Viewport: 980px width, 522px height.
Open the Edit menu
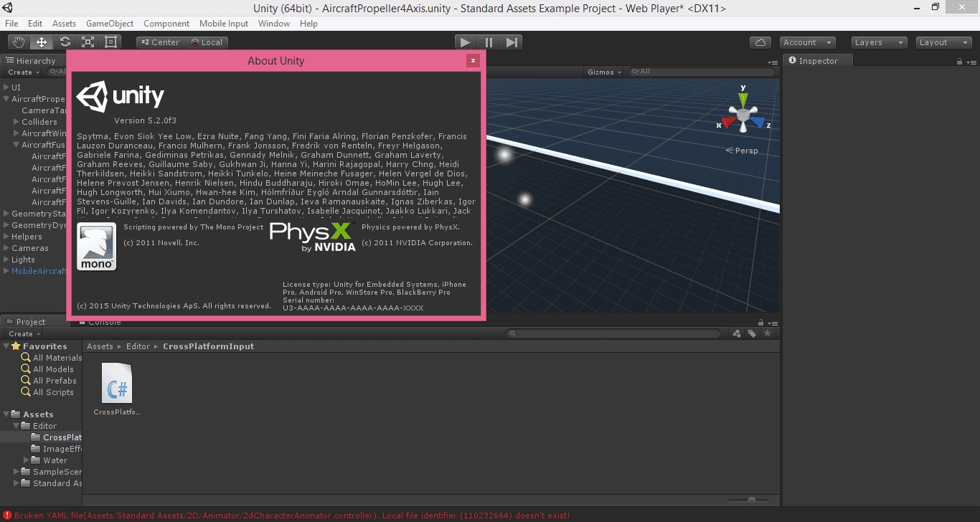pos(34,24)
